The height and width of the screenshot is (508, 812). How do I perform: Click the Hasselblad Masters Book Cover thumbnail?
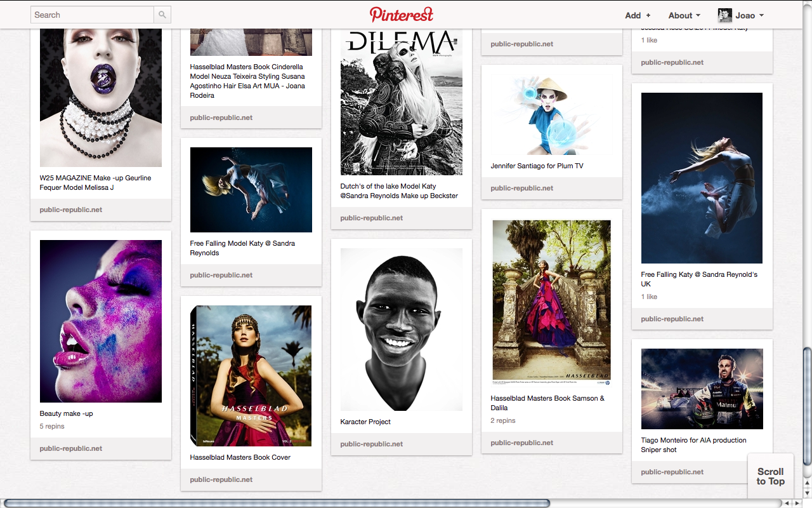tap(251, 375)
